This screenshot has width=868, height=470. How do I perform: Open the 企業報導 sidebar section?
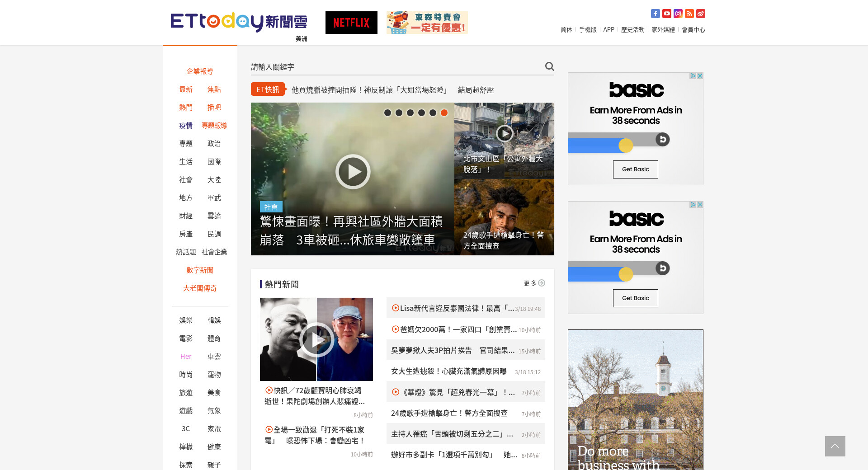point(200,71)
